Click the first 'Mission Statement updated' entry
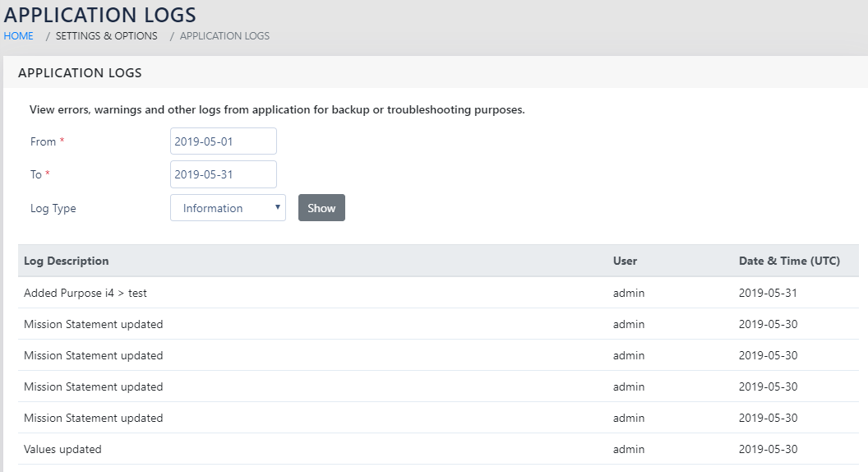 [x=94, y=324]
